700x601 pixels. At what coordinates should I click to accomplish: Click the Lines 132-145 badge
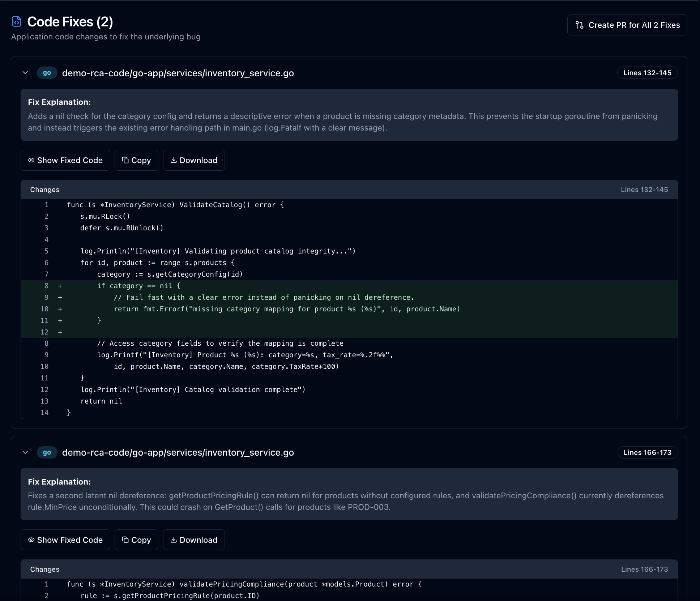pos(647,73)
